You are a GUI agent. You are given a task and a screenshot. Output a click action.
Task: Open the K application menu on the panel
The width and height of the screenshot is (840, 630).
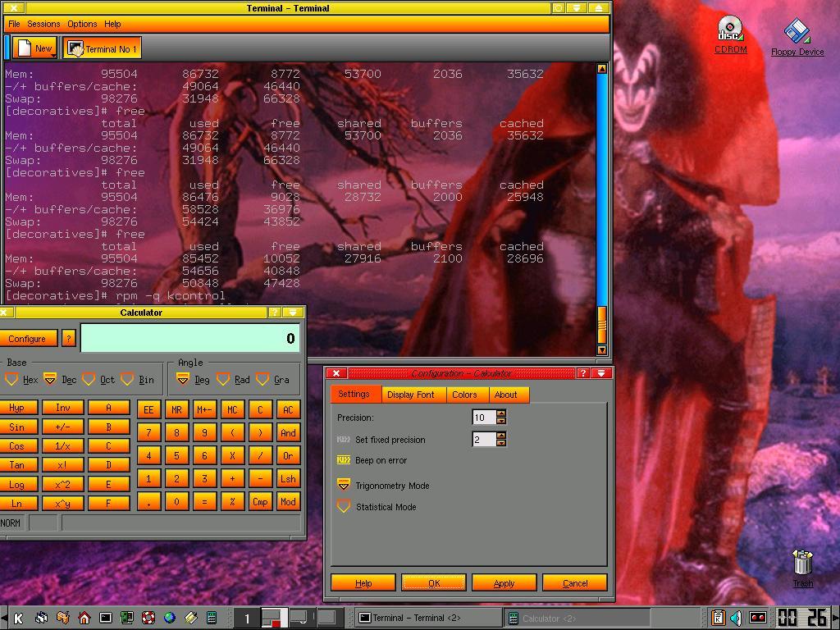(x=18, y=619)
